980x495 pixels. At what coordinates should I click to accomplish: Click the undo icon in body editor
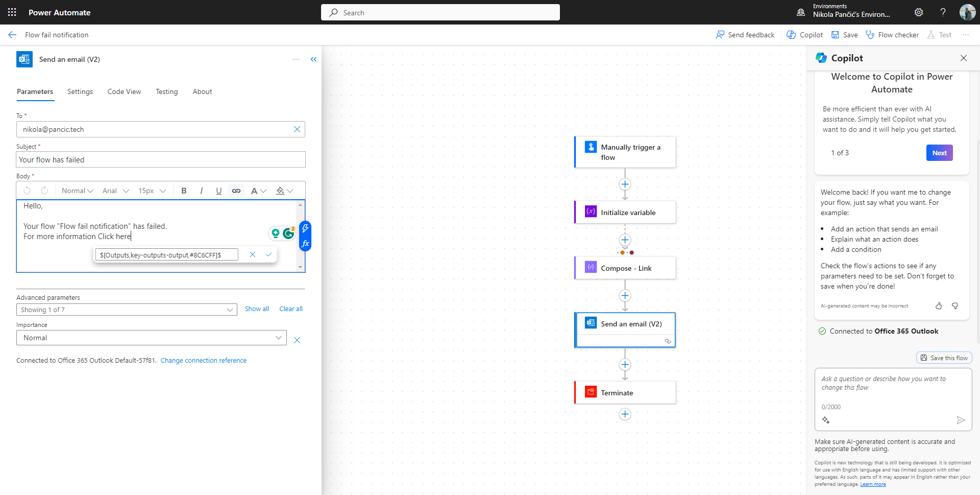tap(27, 190)
